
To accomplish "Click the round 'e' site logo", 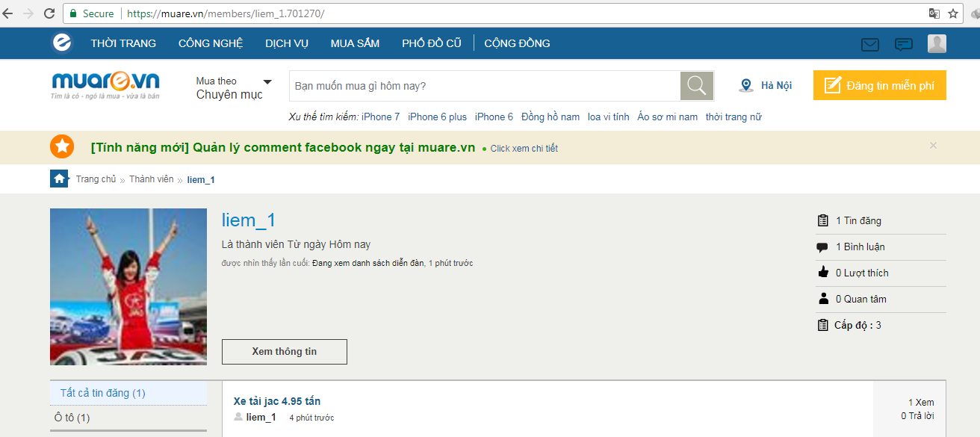I will tap(62, 43).
